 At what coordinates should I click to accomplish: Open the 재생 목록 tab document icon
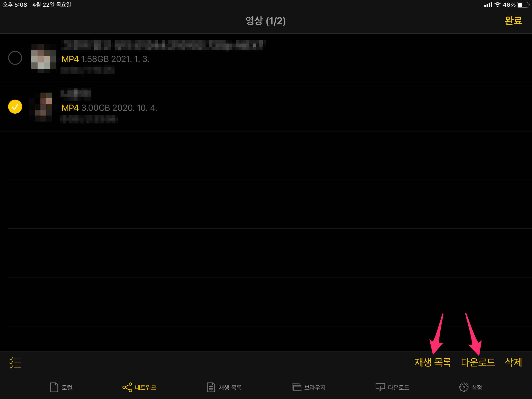[211, 387]
